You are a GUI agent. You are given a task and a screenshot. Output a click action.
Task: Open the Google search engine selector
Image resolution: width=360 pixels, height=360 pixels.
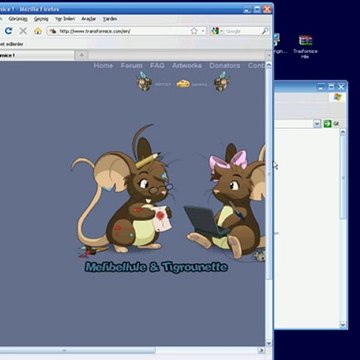[217, 31]
